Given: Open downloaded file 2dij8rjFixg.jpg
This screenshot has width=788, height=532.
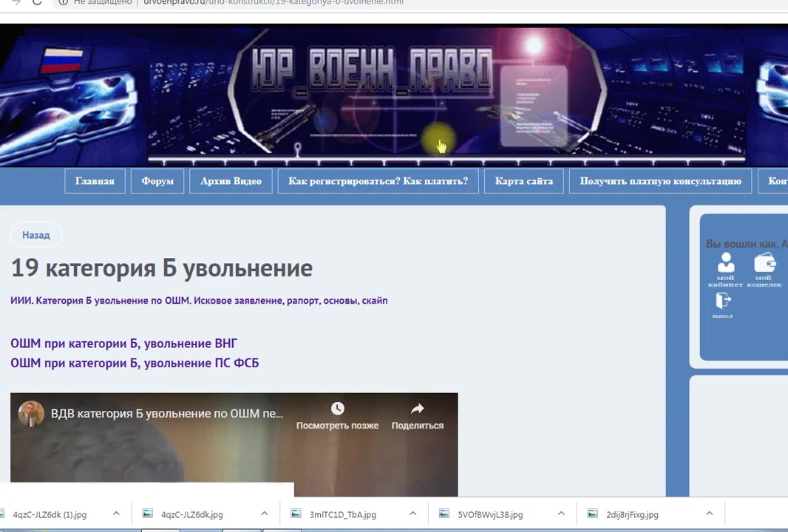Looking at the screenshot, I should click(x=632, y=514).
